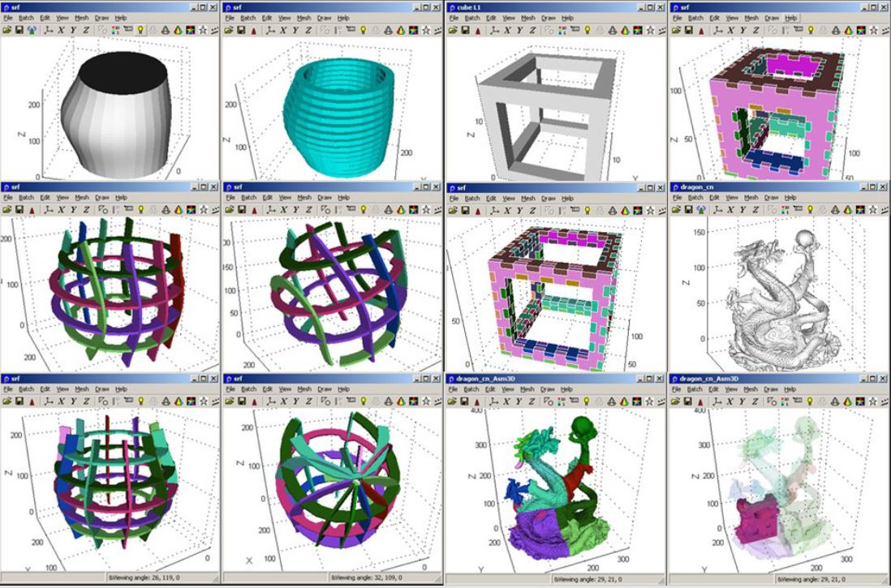
Task: Maximize the dragon_cn window
Action: coord(875,187)
